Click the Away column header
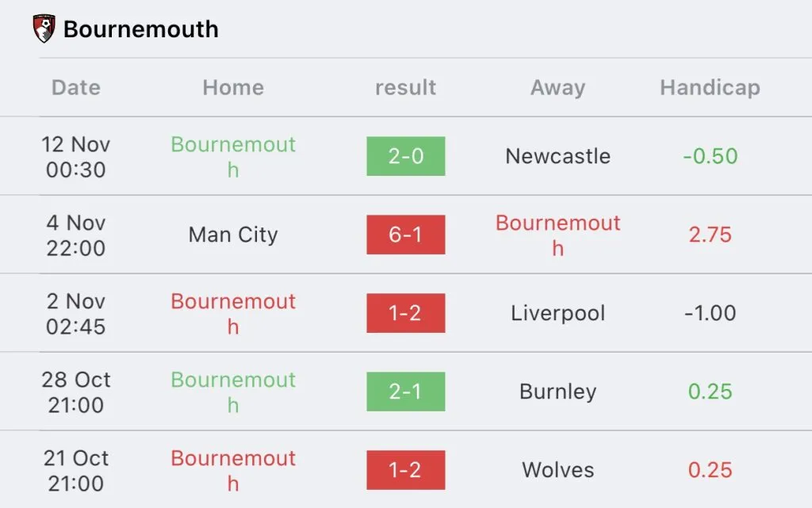The image size is (812, 508). pyautogui.click(x=557, y=87)
